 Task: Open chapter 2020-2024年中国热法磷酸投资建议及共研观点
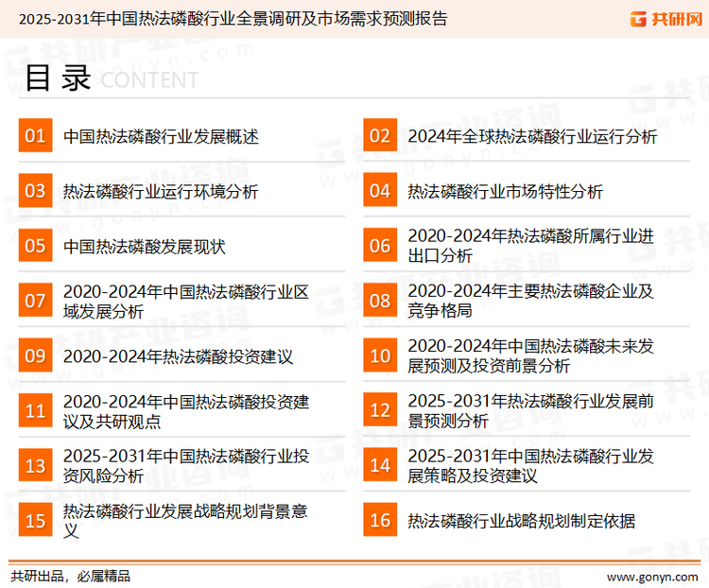[186, 411]
